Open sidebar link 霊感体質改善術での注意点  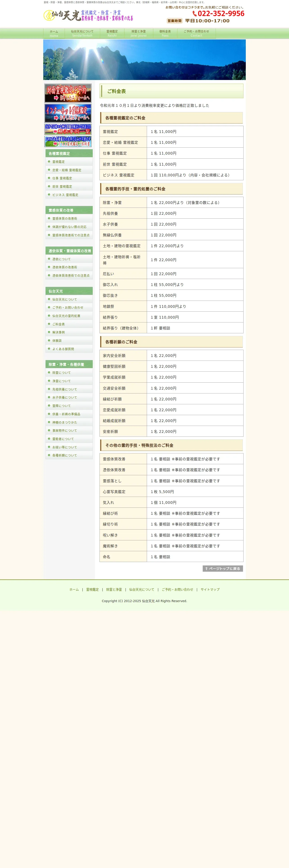click(x=69, y=235)
